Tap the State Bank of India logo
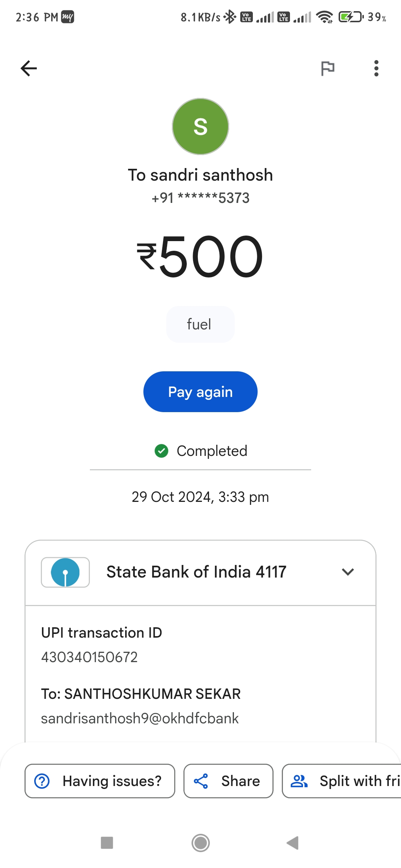Screen dimensions: 401x868 65,572
